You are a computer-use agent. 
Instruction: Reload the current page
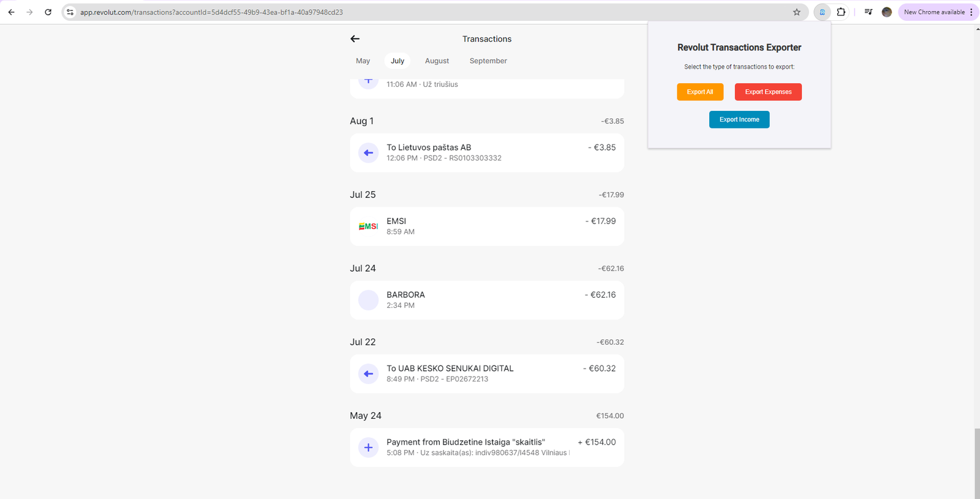pyautogui.click(x=48, y=12)
